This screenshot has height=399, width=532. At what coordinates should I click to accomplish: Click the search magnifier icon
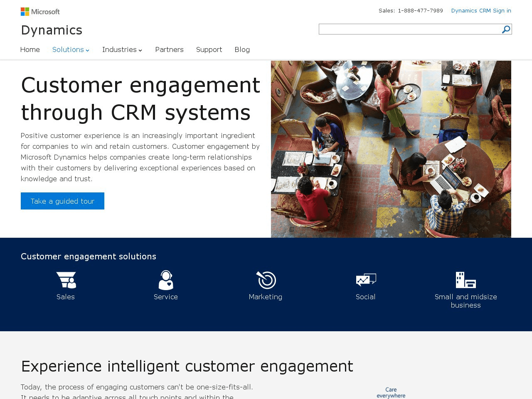[506, 29]
